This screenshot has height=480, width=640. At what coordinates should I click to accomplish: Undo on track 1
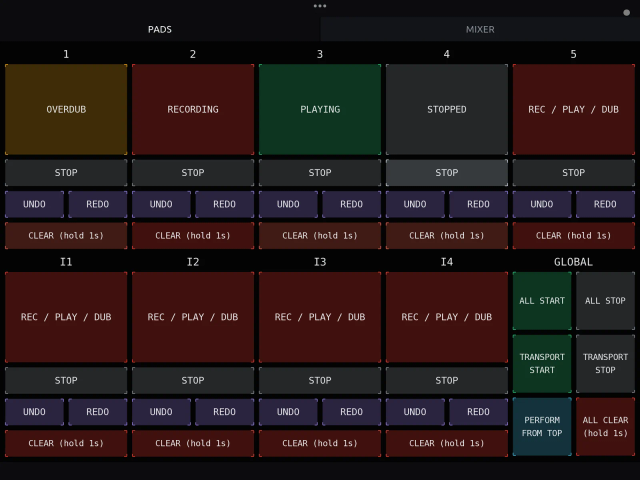click(x=34, y=204)
